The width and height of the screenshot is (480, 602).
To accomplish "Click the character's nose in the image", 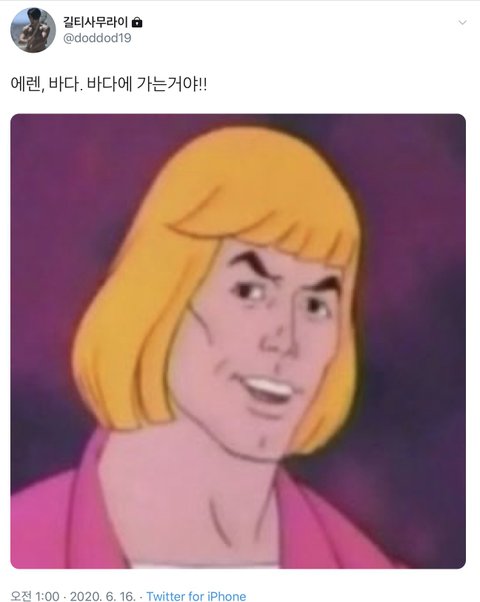I will tap(280, 340).
